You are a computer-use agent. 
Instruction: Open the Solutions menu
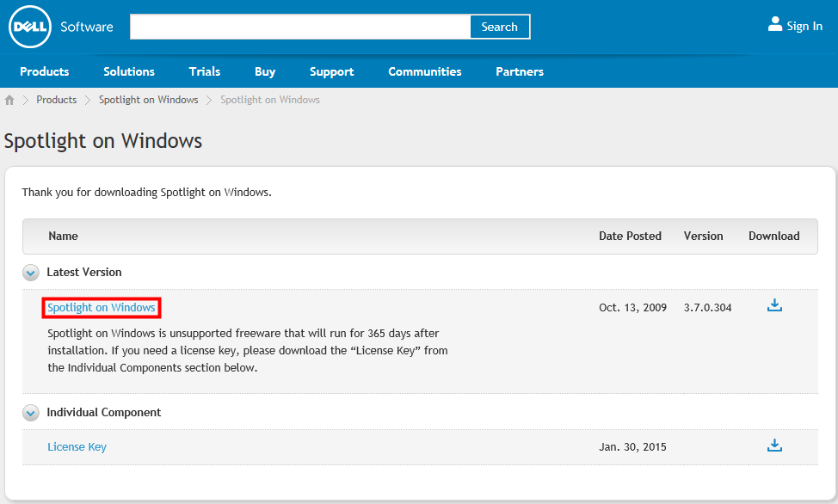click(129, 71)
